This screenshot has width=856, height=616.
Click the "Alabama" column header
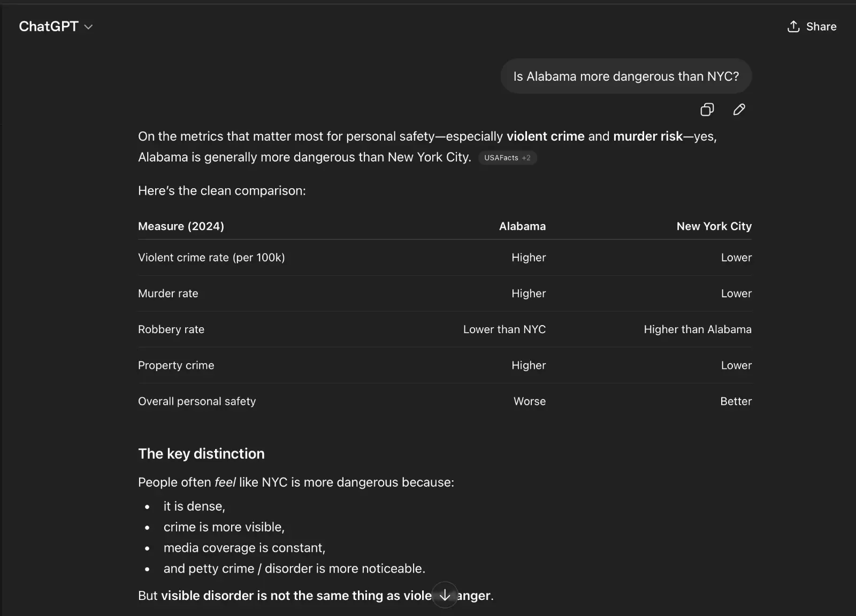[522, 226]
